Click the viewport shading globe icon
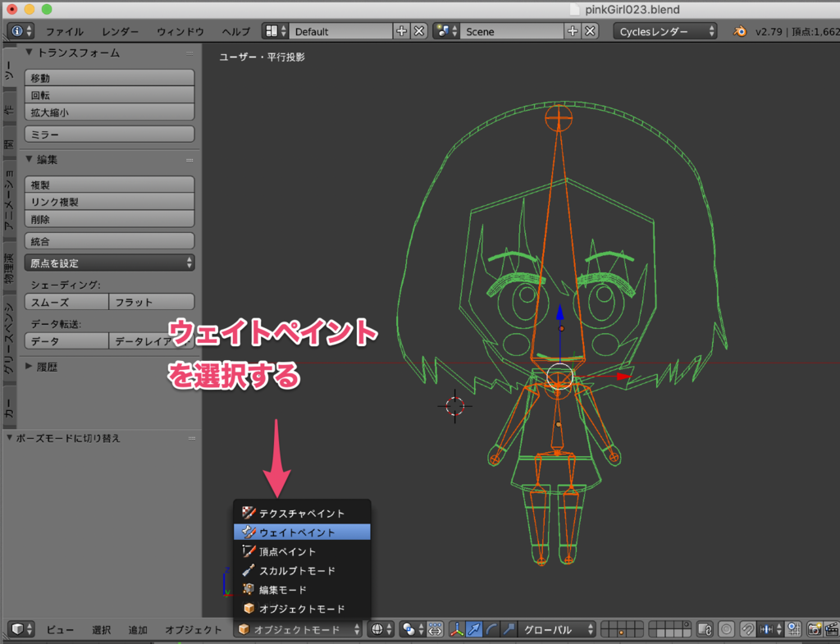Viewport: 840px width, 644px height. point(377,629)
